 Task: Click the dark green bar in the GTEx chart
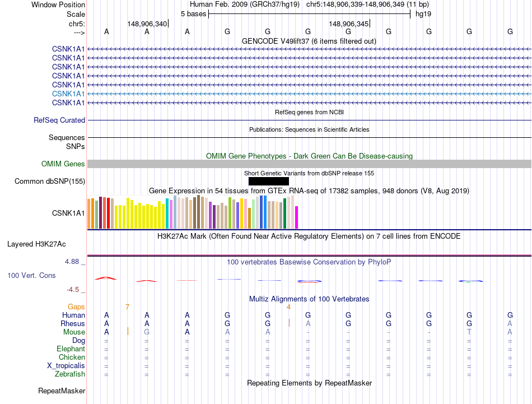click(x=284, y=213)
